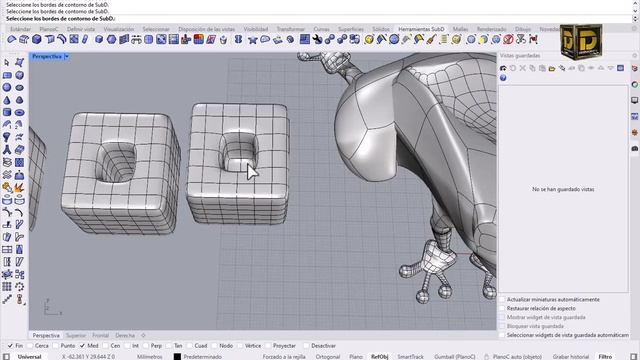Image resolution: width=640 pixels, height=360 pixels.
Task: Check Actualizar miniaturas automáticamente
Action: click(x=502, y=300)
